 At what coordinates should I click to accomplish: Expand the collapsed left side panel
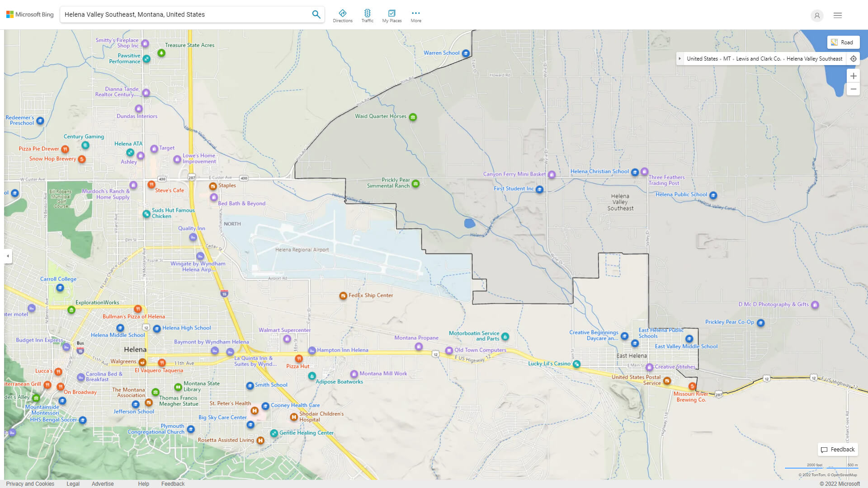(x=8, y=256)
